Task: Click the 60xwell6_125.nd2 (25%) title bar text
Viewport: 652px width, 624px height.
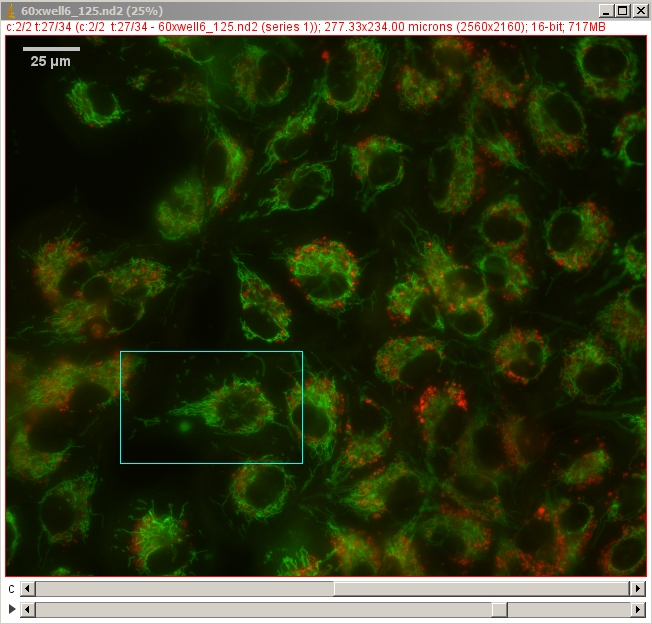Action: click(x=92, y=10)
